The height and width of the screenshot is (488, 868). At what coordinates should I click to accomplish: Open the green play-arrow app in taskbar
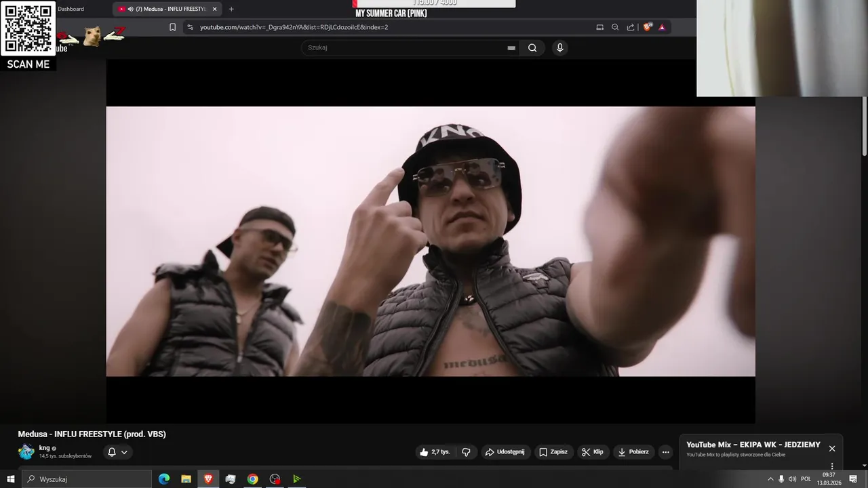click(x=296, y=479)
